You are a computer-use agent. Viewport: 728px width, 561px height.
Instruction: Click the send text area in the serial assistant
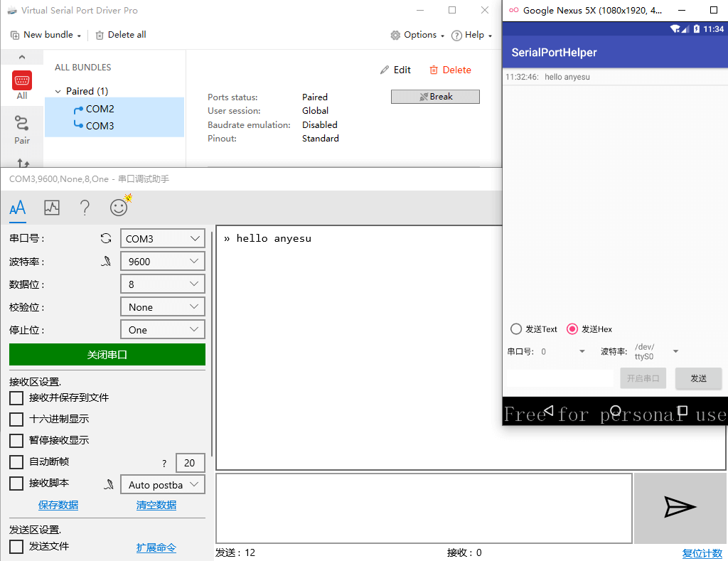coord(424,508)
